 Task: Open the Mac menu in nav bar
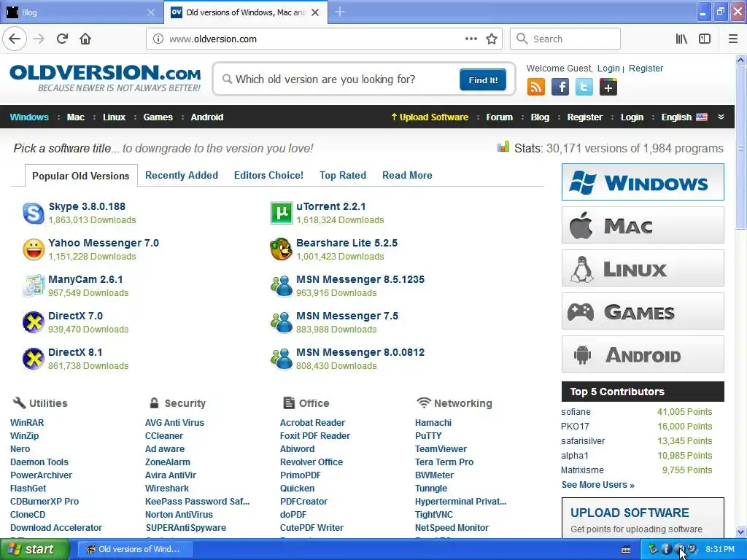pyautogui.click(x=75, y=117)
